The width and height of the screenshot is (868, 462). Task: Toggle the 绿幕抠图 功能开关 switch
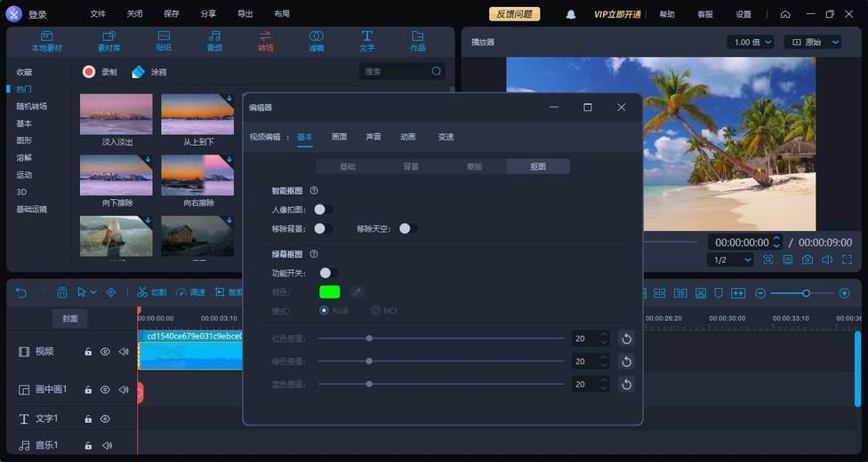329,273
